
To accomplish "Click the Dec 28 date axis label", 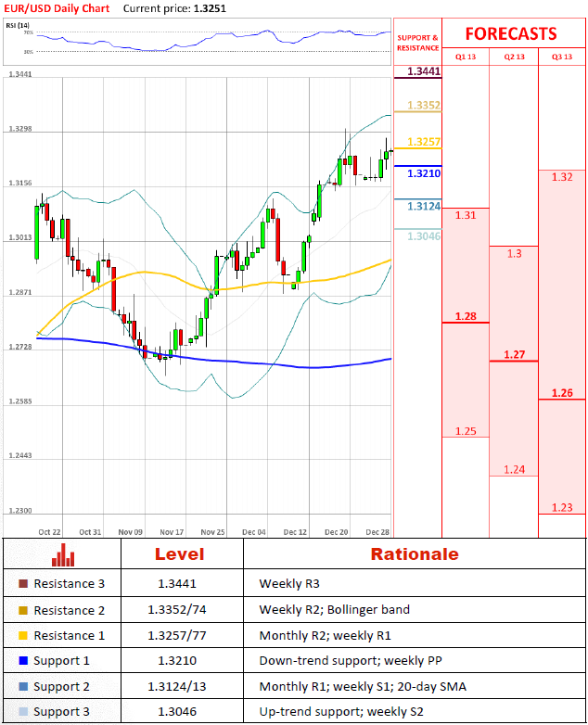I will pos(377,532).
